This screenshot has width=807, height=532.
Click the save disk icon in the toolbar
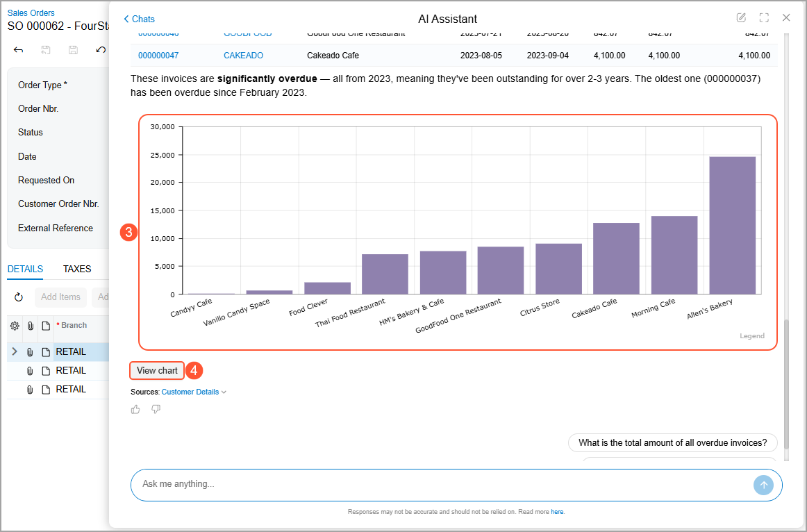[73, 50]
